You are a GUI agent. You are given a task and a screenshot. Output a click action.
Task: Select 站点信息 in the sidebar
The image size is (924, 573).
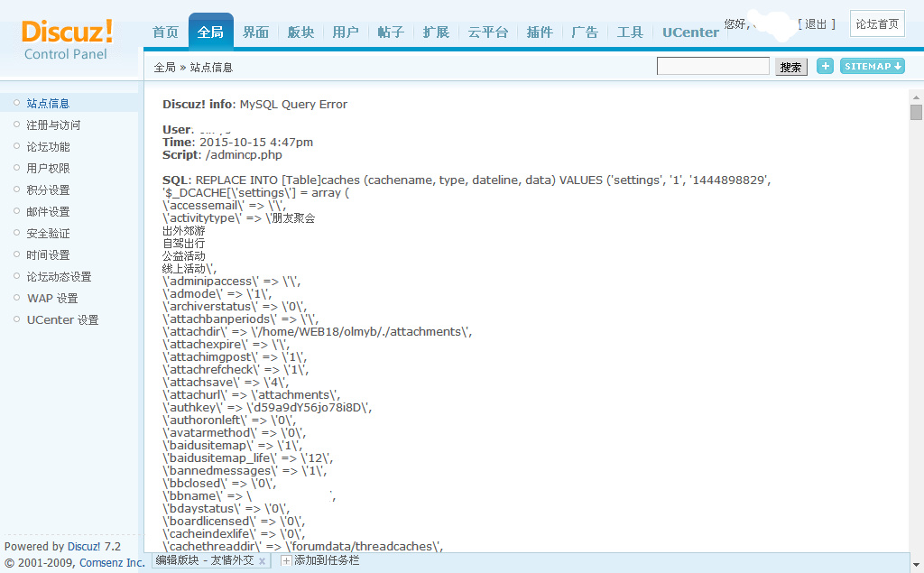coord(49,103)
